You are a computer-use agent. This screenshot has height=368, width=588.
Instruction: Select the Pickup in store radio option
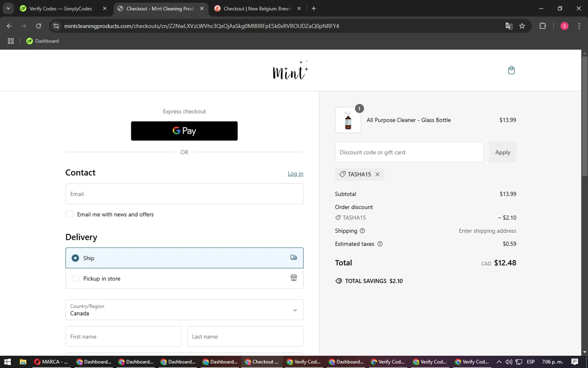pos(75,279)
